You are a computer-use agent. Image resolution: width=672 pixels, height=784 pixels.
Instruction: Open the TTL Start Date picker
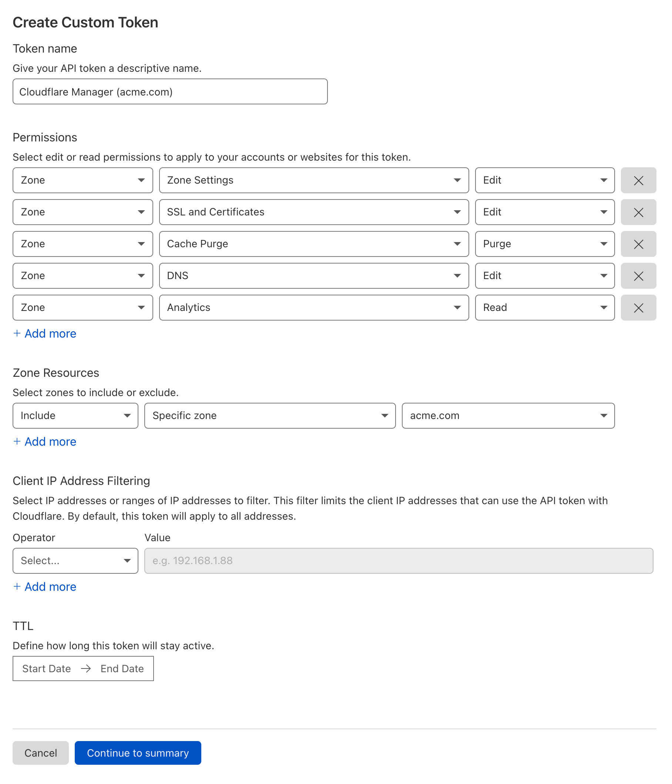point(47,669)
